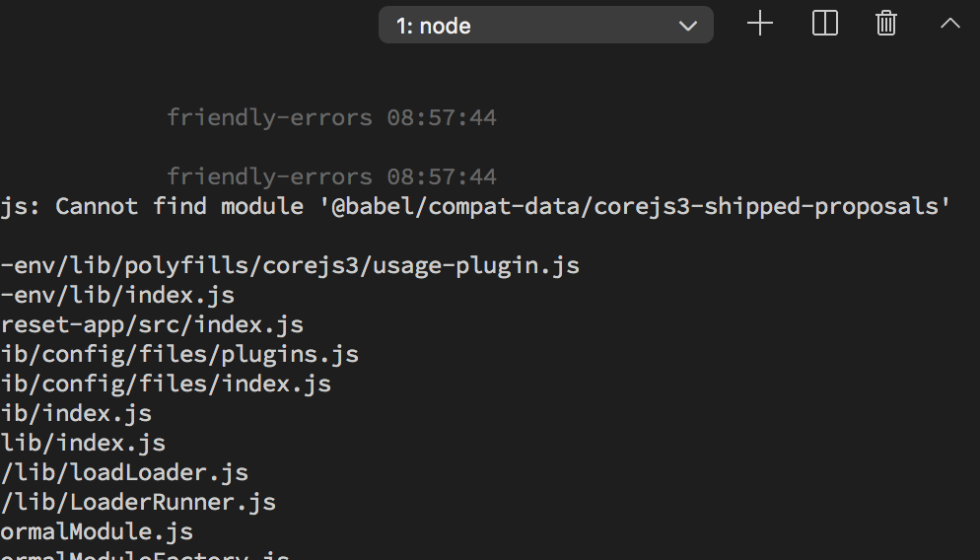Open the /lib/loadLoader.js path link

pyautogui.click(x=124, y=472)
